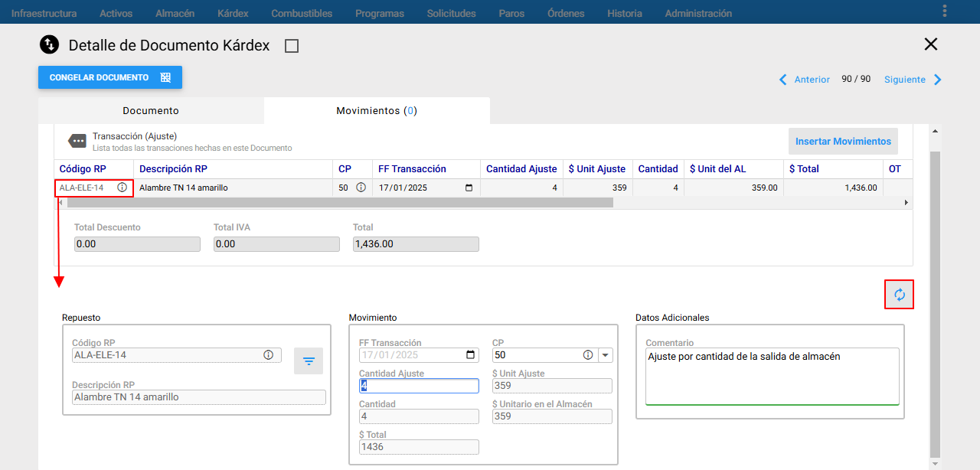The width and height of the screenshot is (980, 470).
Task: Open info icon beside ALA-ELE-14 table cell
Action: pyautogui.click(x=122, y=188)
